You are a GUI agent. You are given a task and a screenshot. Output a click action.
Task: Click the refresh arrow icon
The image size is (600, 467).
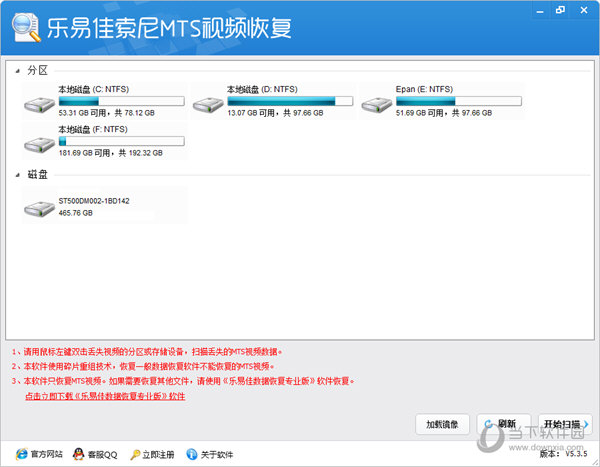click(488, 424)
